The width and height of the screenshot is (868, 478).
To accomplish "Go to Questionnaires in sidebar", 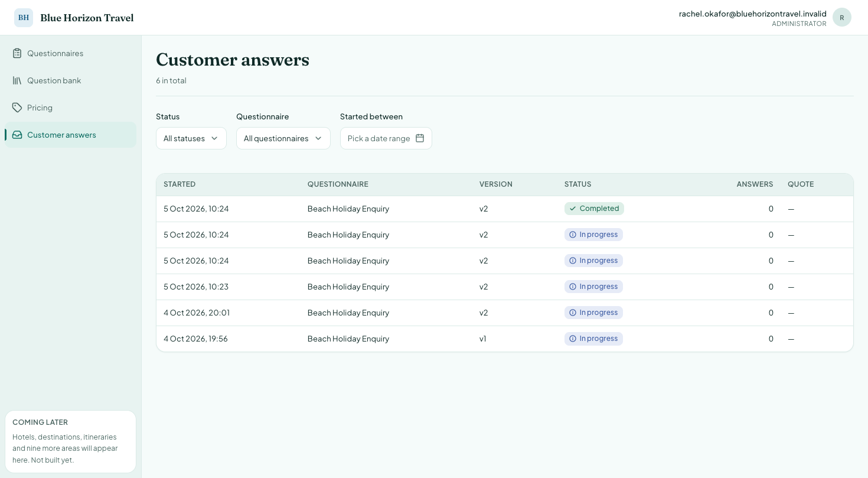I will tap(71, 53).
